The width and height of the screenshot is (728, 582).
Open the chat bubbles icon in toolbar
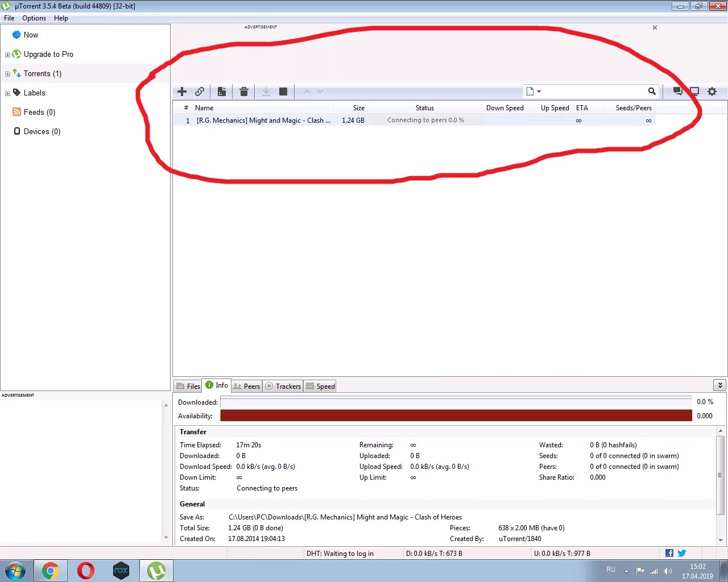(x=677, y=92)
